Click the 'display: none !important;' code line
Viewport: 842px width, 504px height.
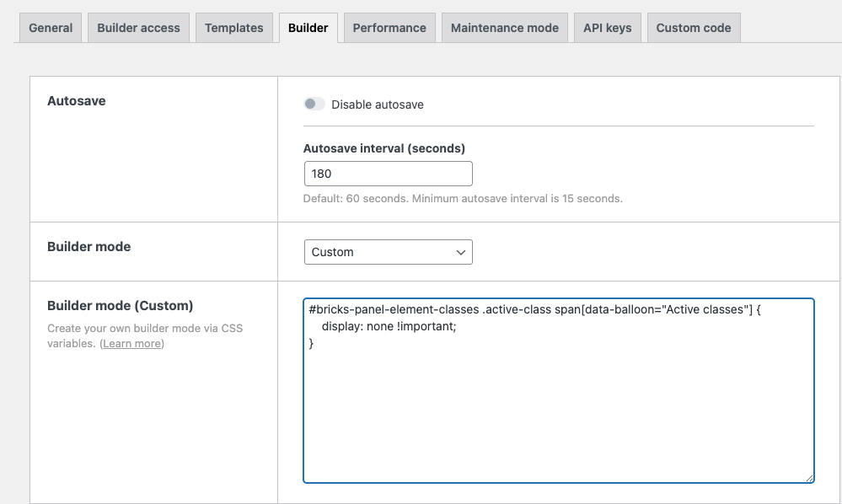(389, 326)
